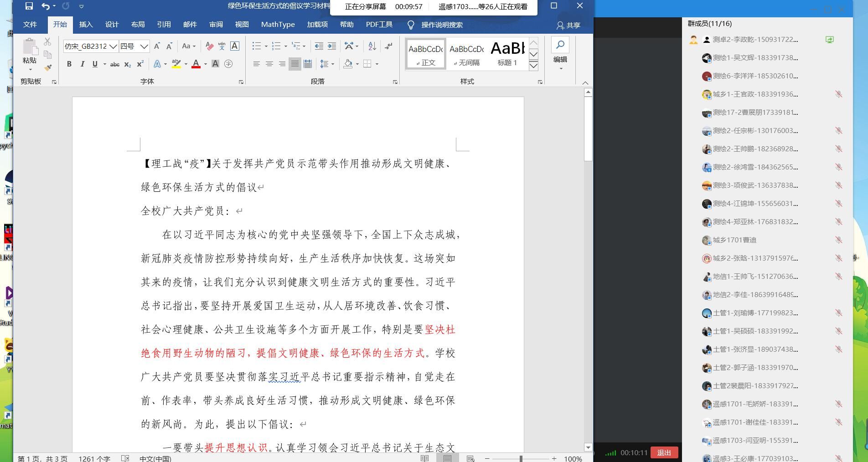Align paragraph to the left
Screen dimensions: 868x462
[257, 64]
